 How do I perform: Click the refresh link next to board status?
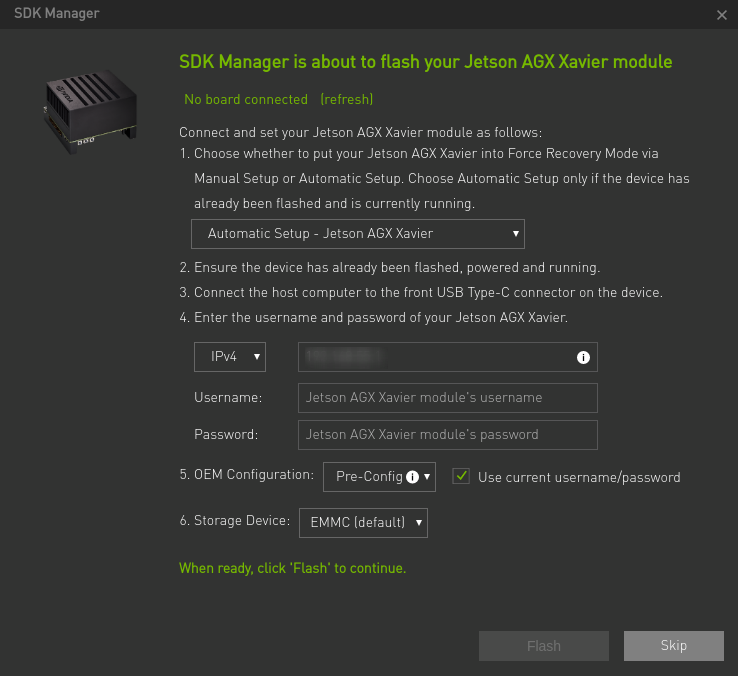346,100
